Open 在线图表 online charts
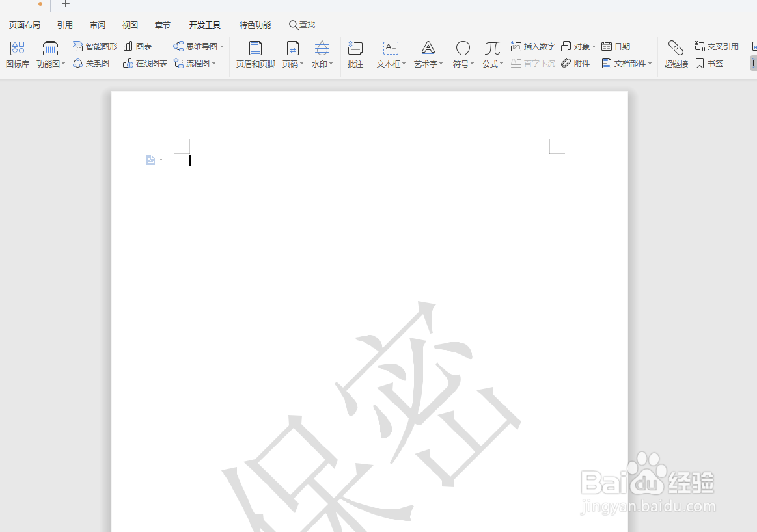This screenshot has width=757, height=532. click(x=145, y=63)
